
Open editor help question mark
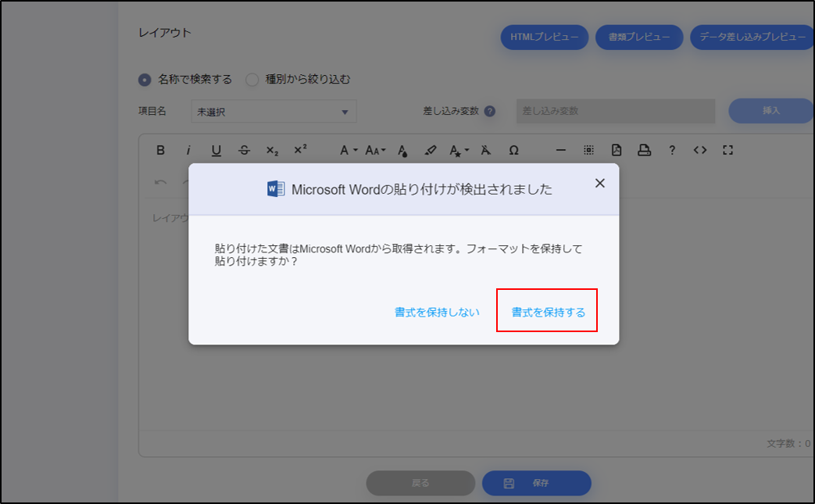pos(672,150)
